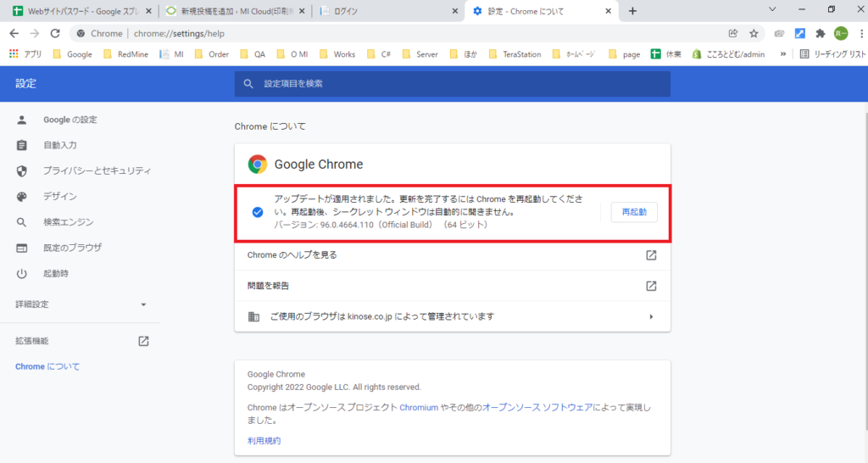The width and height of the screenshot is (868, 463).
Task: Open 問題を報告 row
Action: click(453, 286)
